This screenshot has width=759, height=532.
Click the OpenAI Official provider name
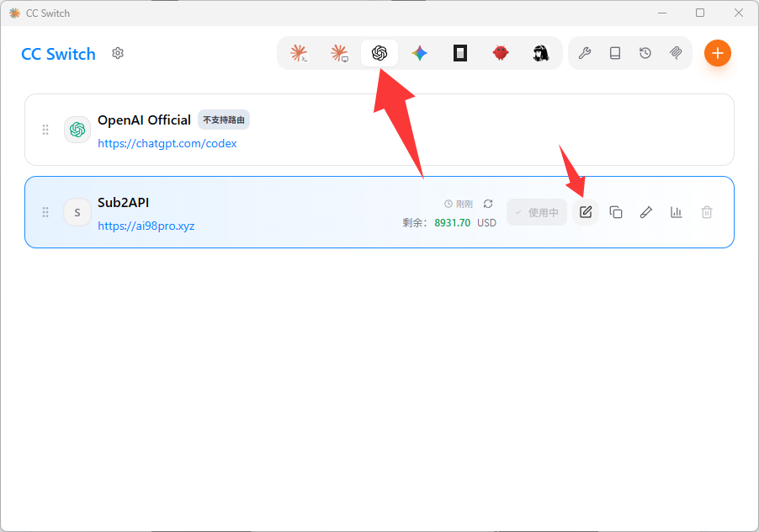(144, 120)
